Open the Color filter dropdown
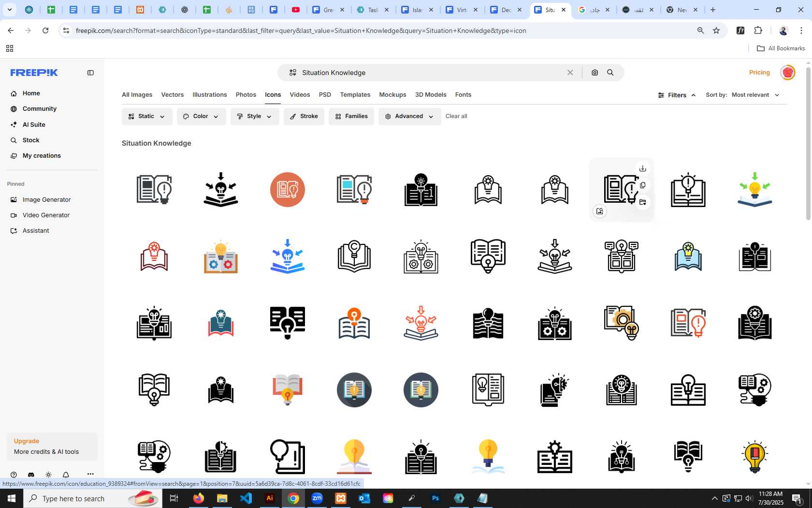This screenshot has width=812, height=508. coord(201,117)
